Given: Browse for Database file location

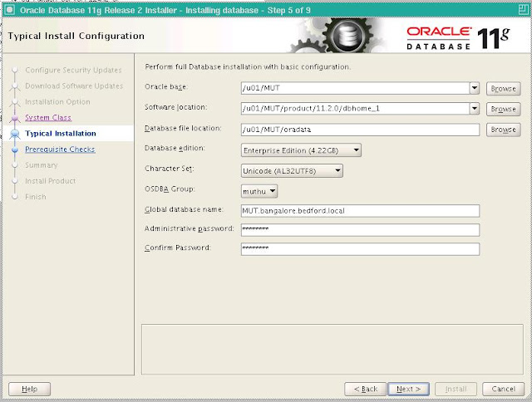Looking at the screenshot, I should tap(503, 130).
